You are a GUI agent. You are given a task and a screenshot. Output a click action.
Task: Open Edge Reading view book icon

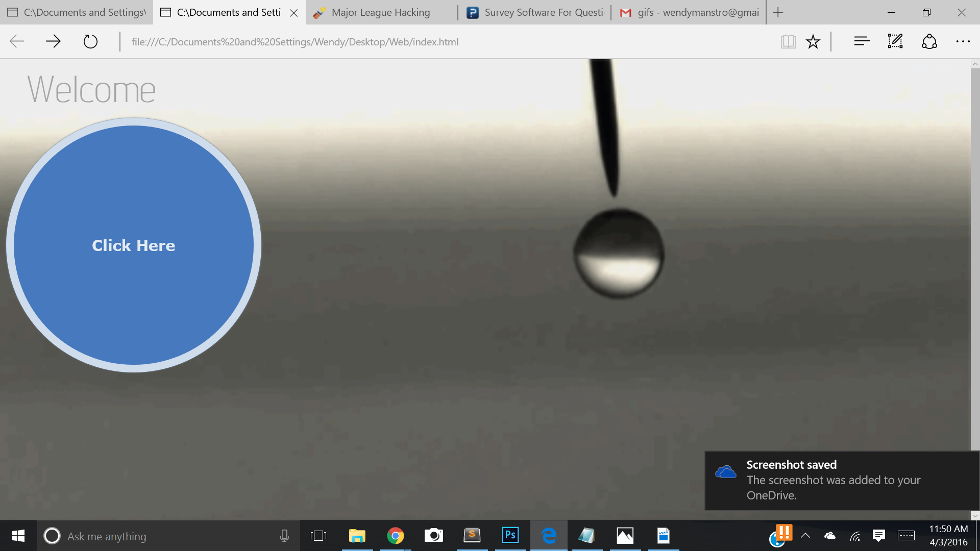[788, 41]
